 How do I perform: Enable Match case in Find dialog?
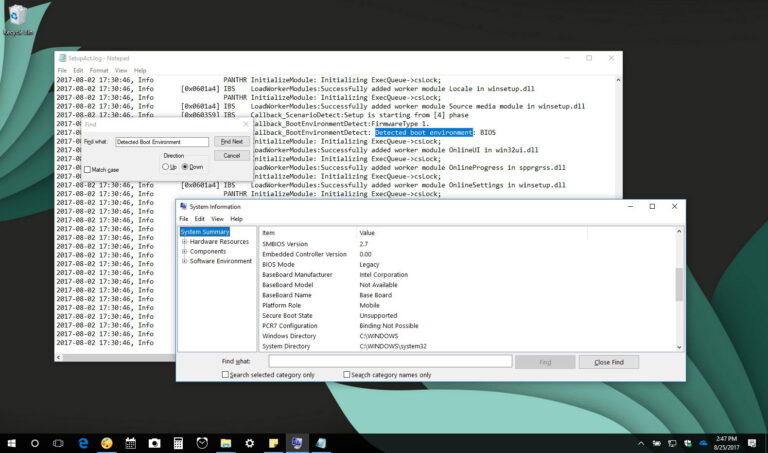click(87, 169)
